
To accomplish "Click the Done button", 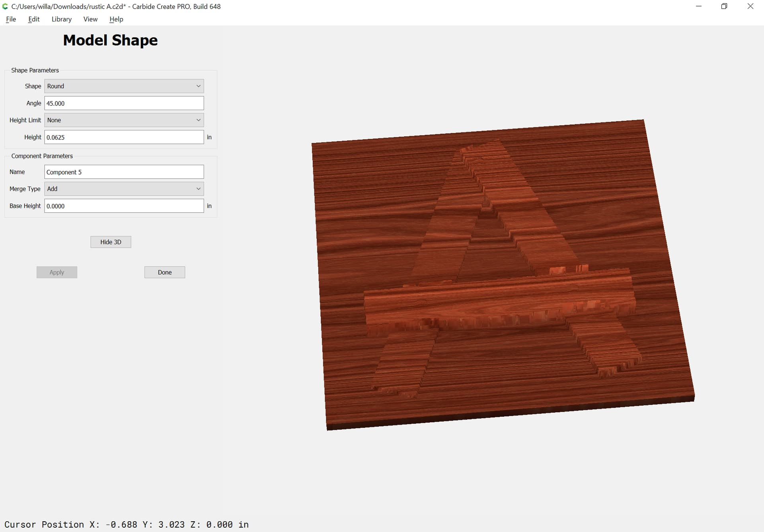I will (165, 272).
